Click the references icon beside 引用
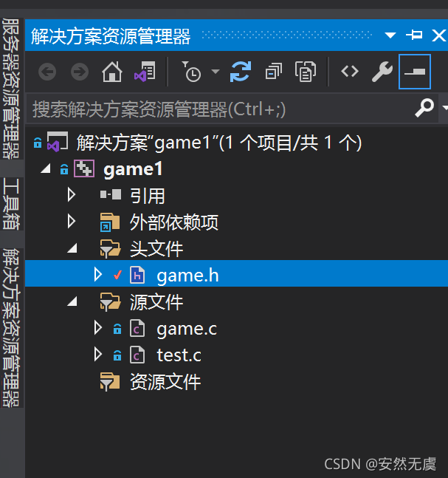Screen dimensions: 448x478 111,194
